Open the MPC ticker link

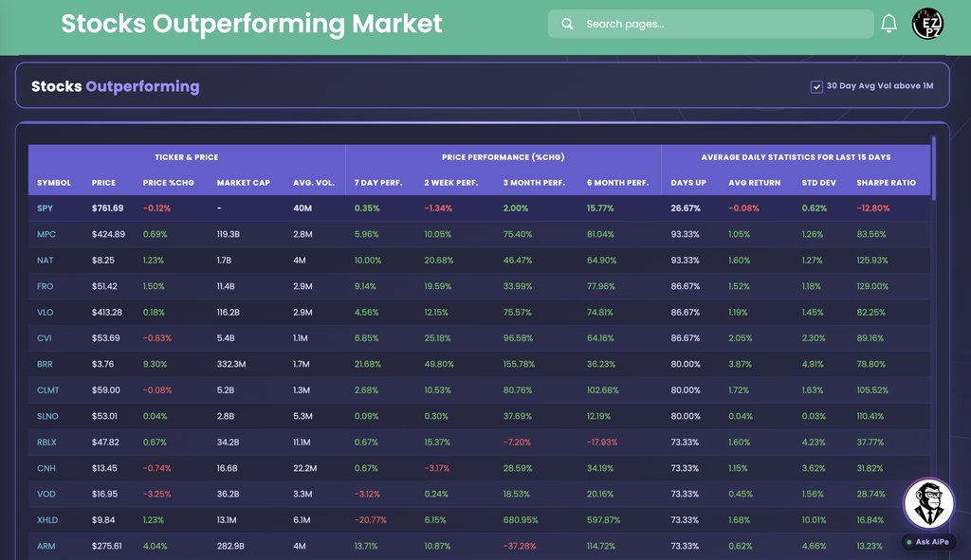coord(46,235)
